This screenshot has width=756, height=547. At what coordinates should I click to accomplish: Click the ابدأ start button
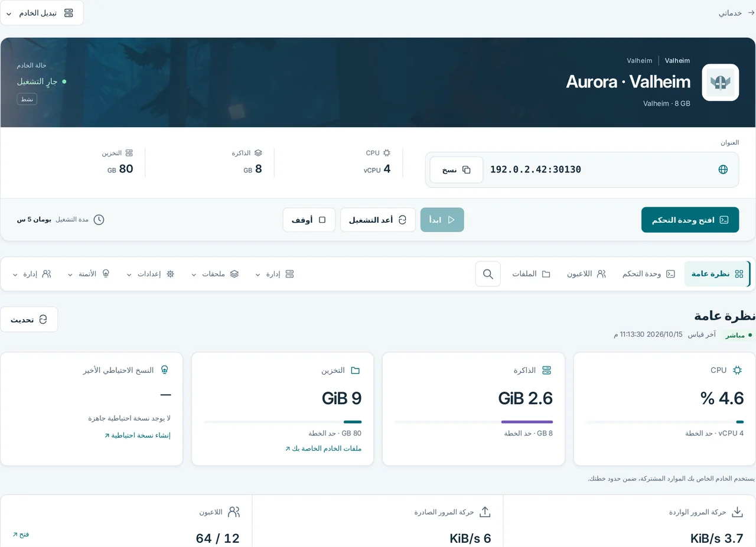point(442,220)
